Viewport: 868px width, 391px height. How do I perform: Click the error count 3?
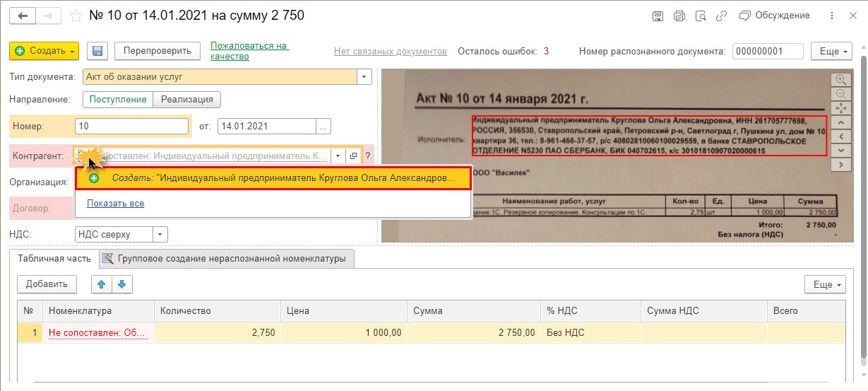point(546,51)
